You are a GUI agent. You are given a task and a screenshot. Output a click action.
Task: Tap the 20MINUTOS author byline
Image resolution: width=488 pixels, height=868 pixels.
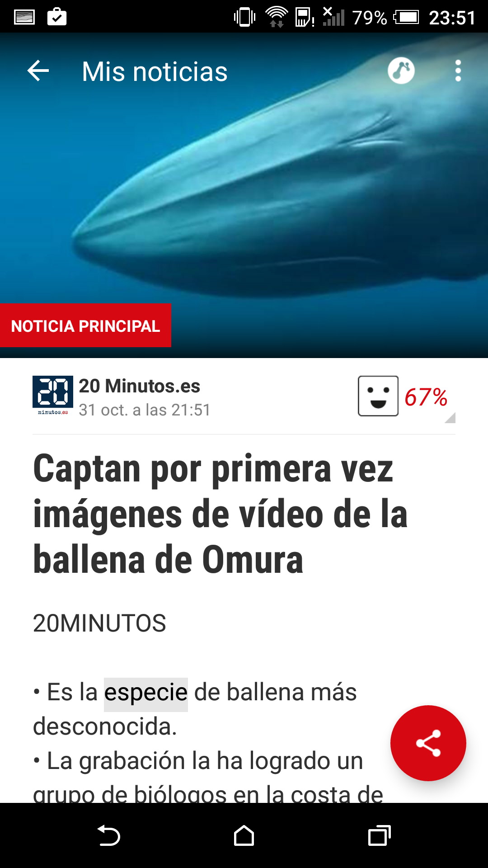[x=99, y=623]
